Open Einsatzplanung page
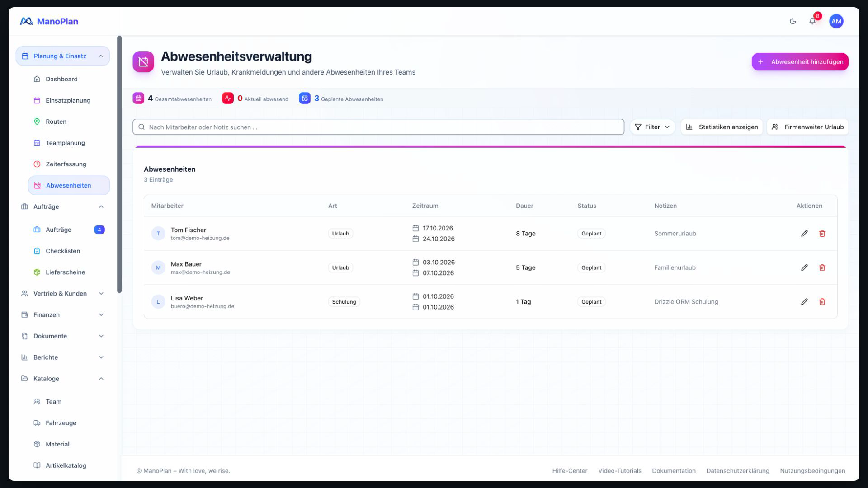 [x=69, y=100]
